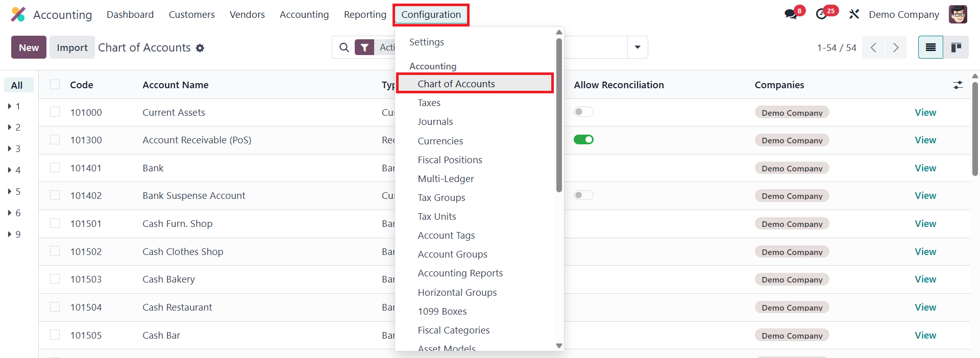This screenshot has width=980, height=358.
Task: Open optional columns adjust icon
Action: (958, 85)
